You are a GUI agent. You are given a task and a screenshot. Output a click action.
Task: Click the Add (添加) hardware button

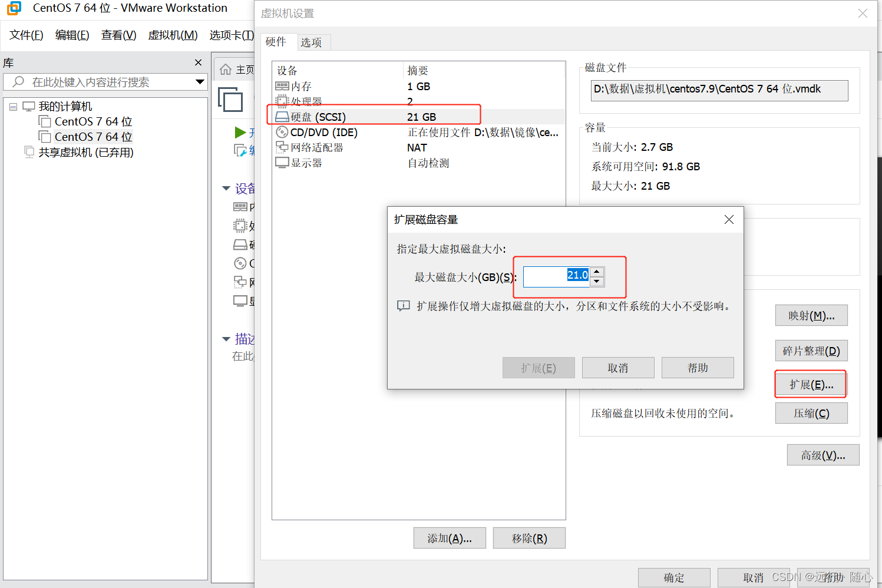(450, 538)
